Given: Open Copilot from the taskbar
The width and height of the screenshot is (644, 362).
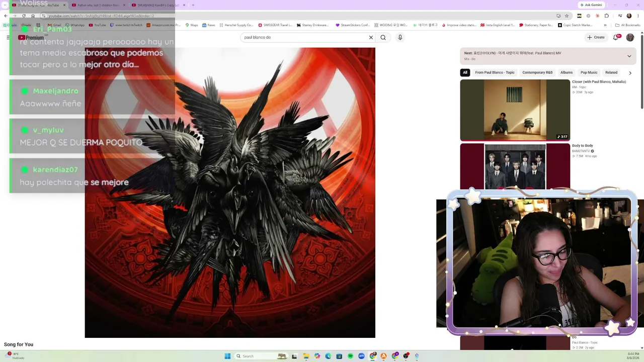Looking at the screenshot, I should point(317,356).
